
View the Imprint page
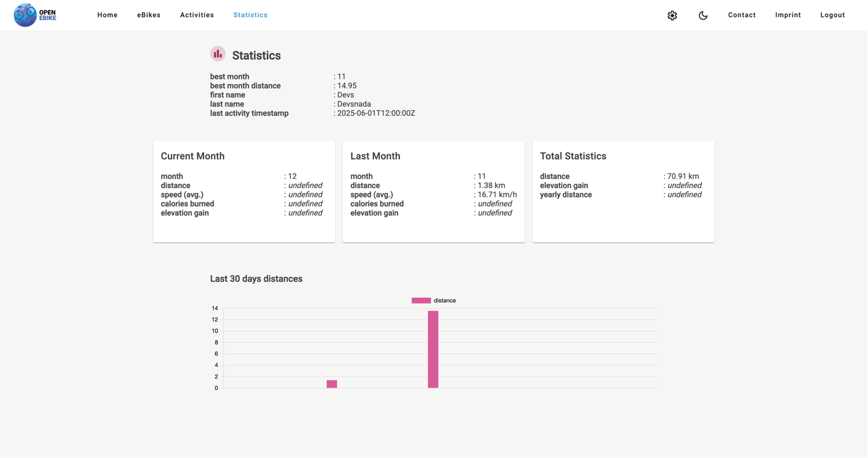click(788, 15)
